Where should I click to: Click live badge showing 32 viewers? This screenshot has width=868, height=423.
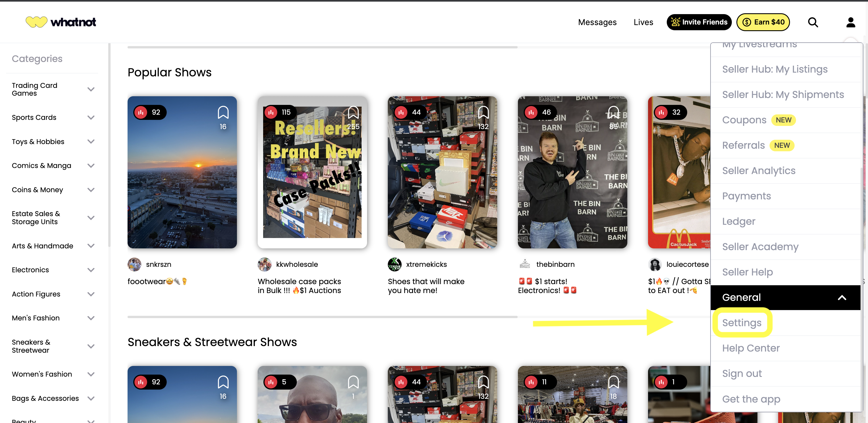point(670,112)
